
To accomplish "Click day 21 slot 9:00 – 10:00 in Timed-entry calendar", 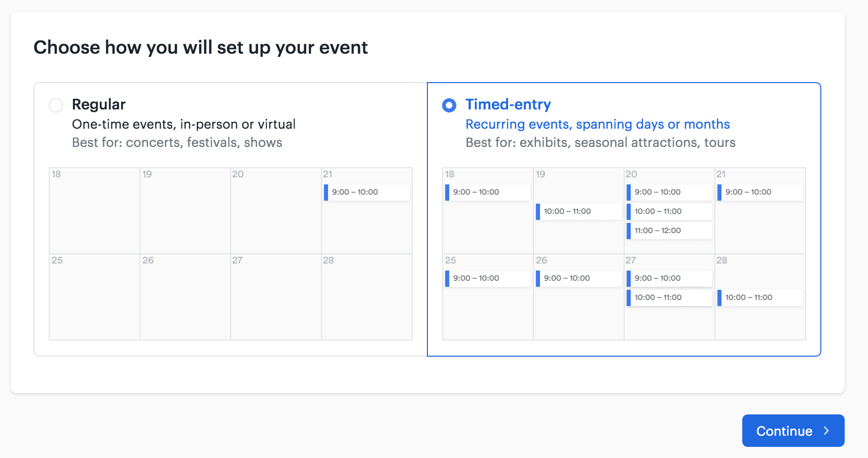I will (x=760, y=192).
